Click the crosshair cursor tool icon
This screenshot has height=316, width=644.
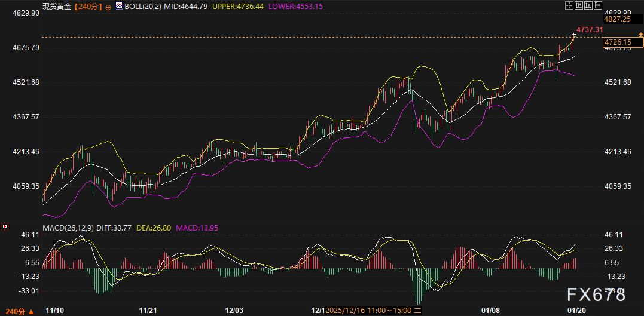pyautogui.click(x=570, y=6)
